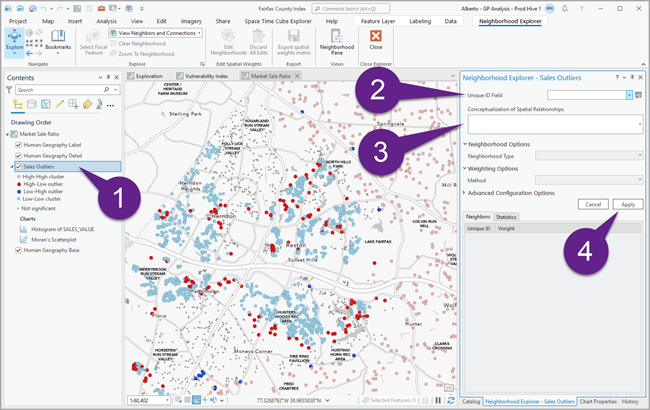Viewport: 650px width, 410px height.
Task: Uncheck the Sales Outliers layer
Action: click(x=17, y=166)
